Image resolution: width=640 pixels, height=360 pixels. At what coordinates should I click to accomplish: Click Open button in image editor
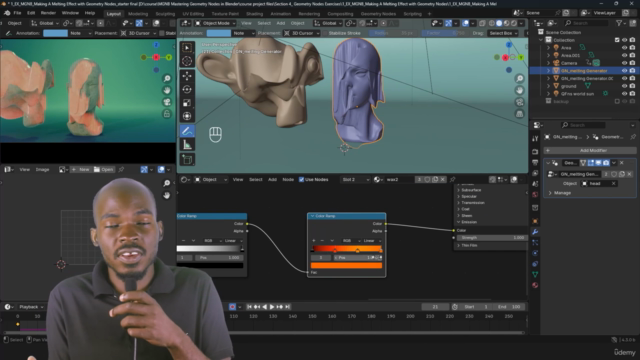tap(103, 169)
